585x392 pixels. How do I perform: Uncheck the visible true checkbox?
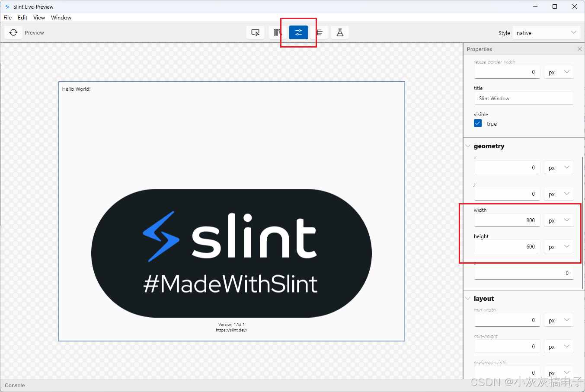tap(477, 123)
